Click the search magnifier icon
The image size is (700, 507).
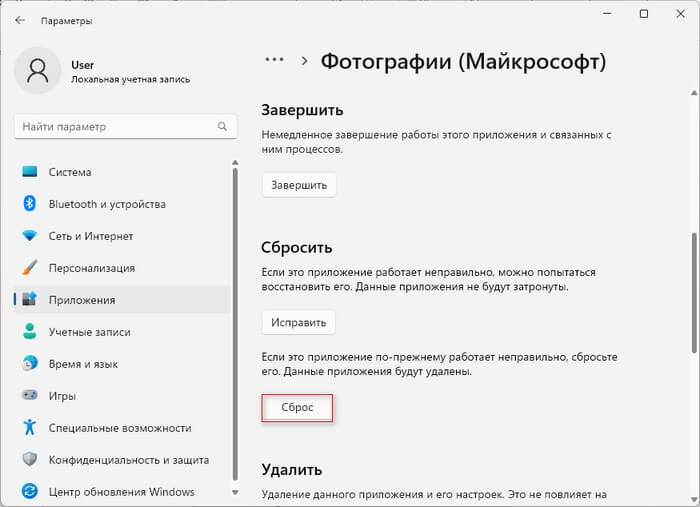click(222, 127)
